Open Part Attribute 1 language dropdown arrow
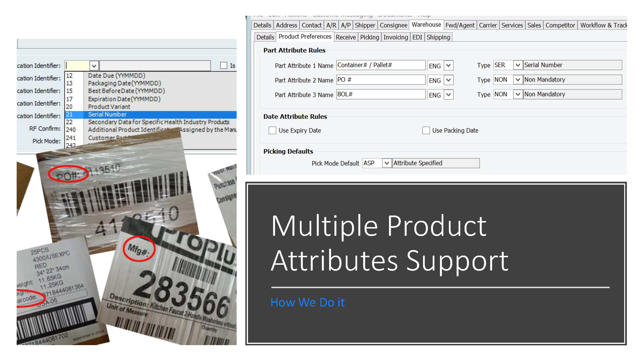Viewport: 644px width, 362px height. (448, 66)
